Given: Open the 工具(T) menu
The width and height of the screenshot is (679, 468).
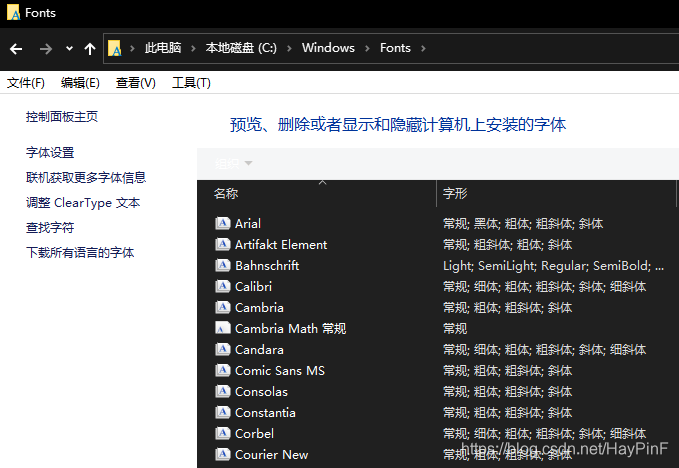Looking at the screenshot, I should pos(191,83).
